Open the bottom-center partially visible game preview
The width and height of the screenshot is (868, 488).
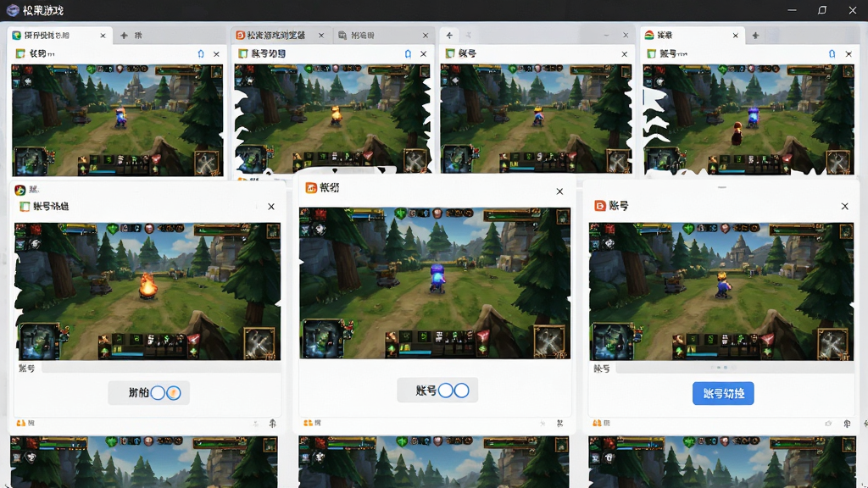point(434,462)
